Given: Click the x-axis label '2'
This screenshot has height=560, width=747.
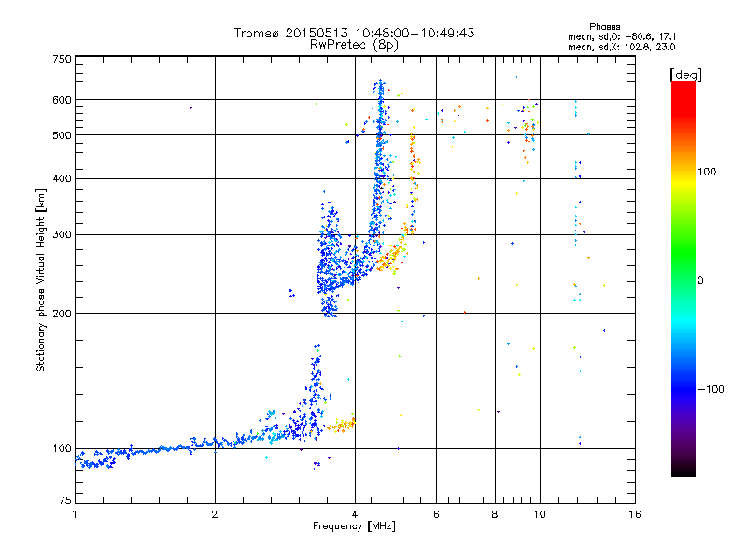Looking at the screenshot, I should [215, 514].
